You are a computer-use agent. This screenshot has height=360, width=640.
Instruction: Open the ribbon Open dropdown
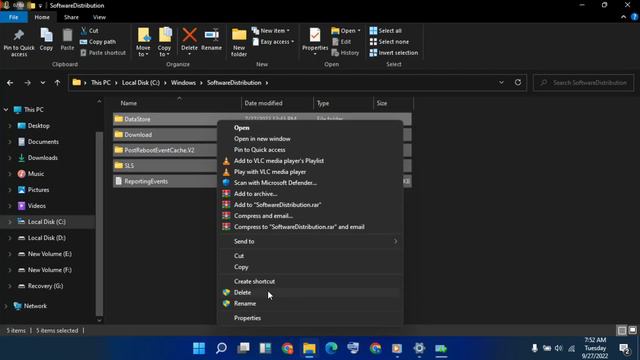point(346,31)
